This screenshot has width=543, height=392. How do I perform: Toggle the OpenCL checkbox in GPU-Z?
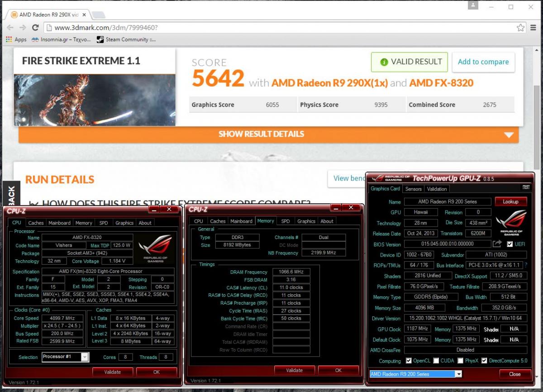pos(409,361)
